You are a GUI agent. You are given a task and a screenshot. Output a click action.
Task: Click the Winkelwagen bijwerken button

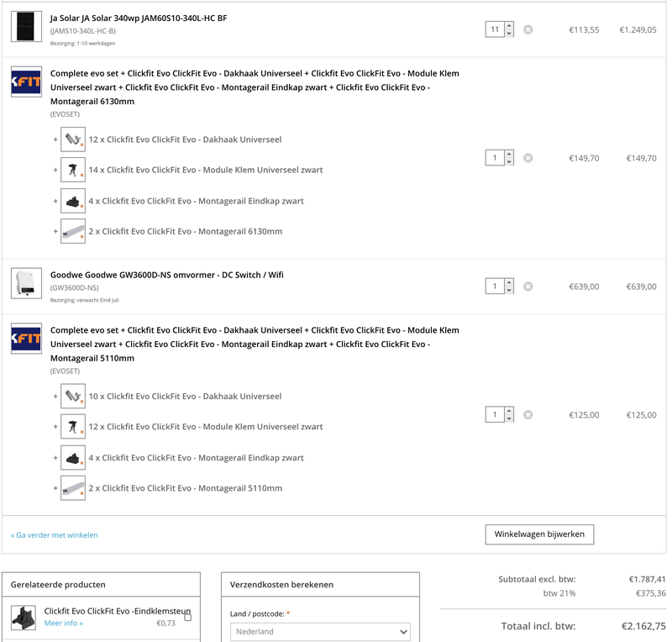point(539,534)
